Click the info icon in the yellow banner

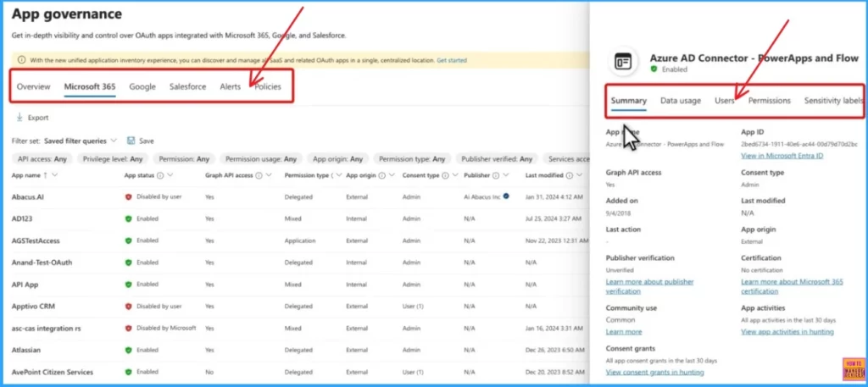coord(21,60)
